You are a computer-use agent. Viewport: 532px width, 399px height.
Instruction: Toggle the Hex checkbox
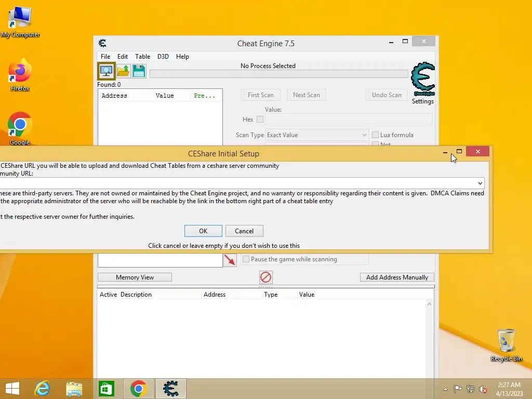[260, 119]
